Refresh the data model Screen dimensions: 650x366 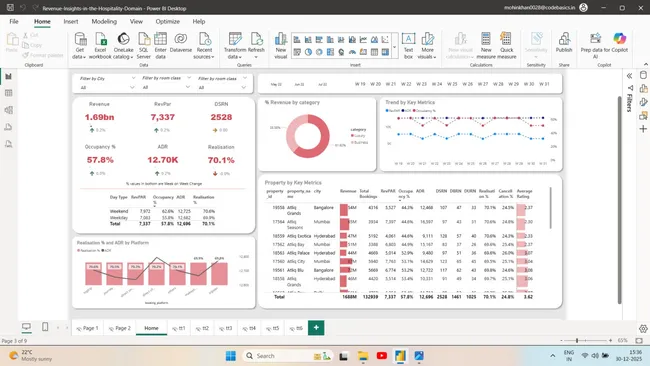[x=256, y=45]
